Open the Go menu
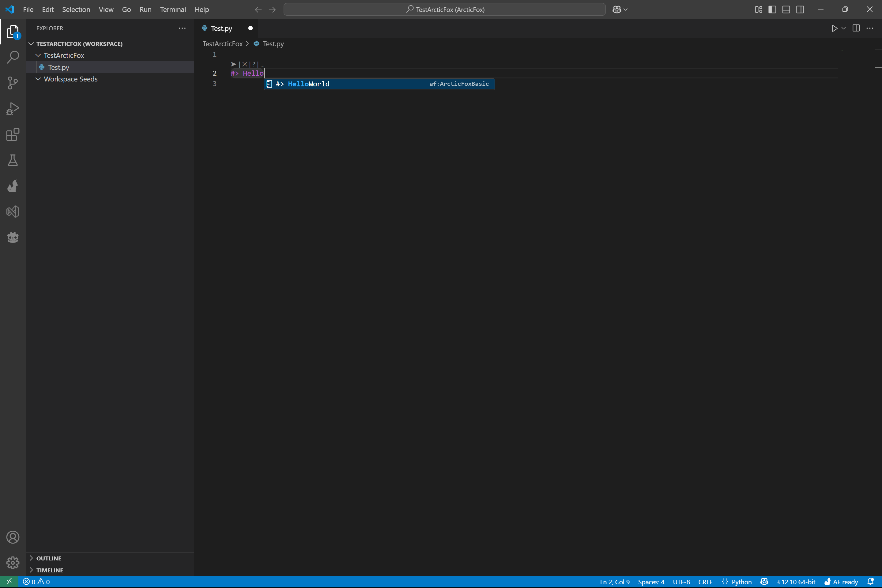 126,10
